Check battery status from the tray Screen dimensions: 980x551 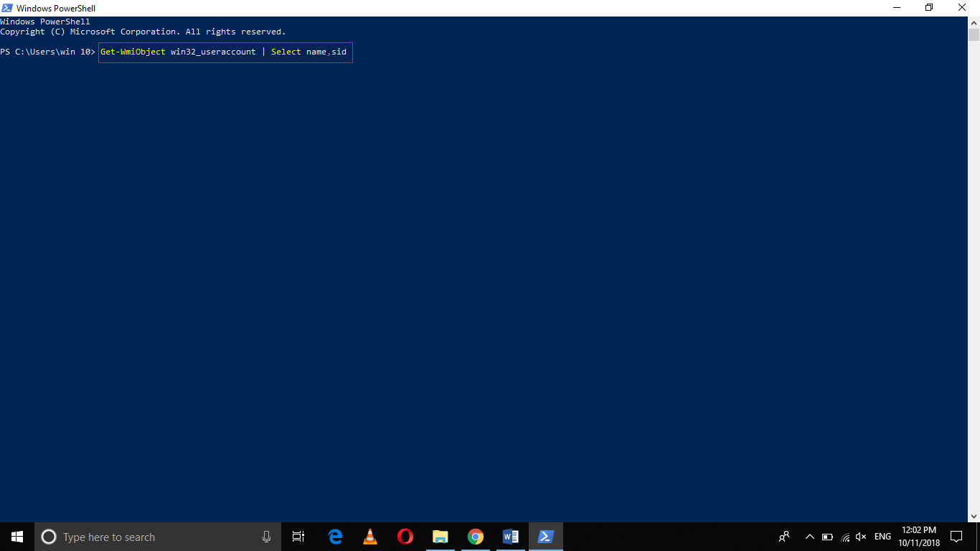tap(826, 536)
